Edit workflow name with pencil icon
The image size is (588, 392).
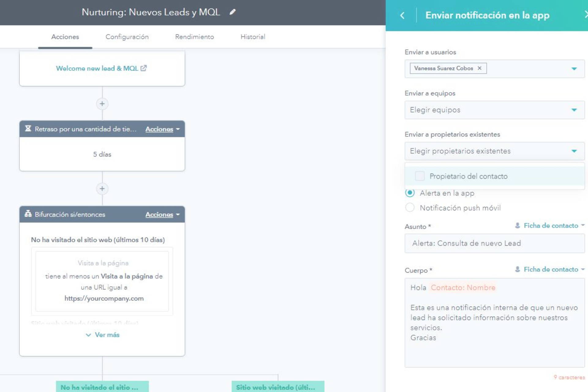(x=232, y=12)
